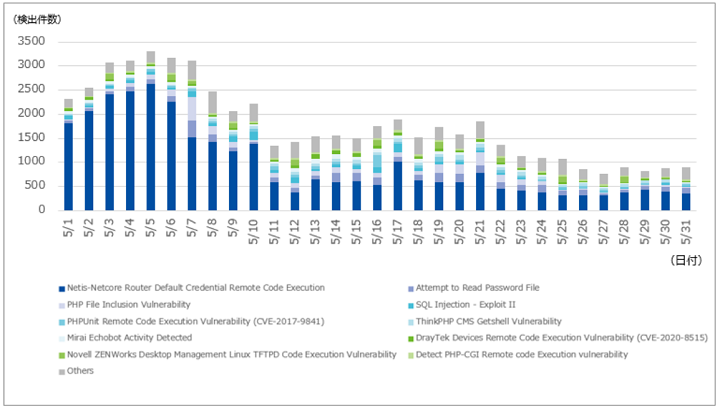
Task: Click the 日付 x-axis title
Action: 686,260
